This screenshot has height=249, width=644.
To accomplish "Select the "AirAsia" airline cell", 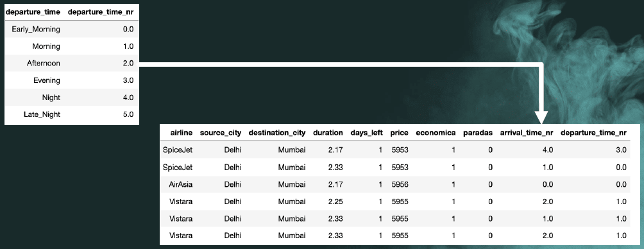I will (x=181, y=184).
